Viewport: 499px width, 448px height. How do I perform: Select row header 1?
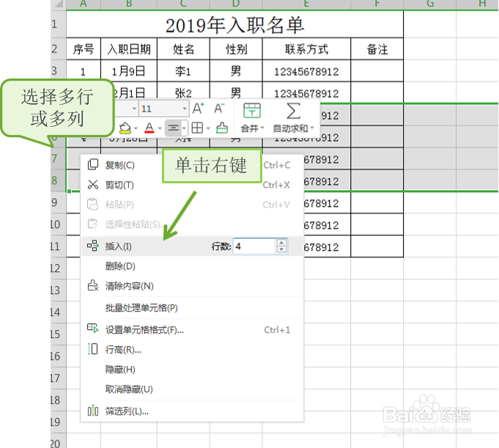(58, 24)
